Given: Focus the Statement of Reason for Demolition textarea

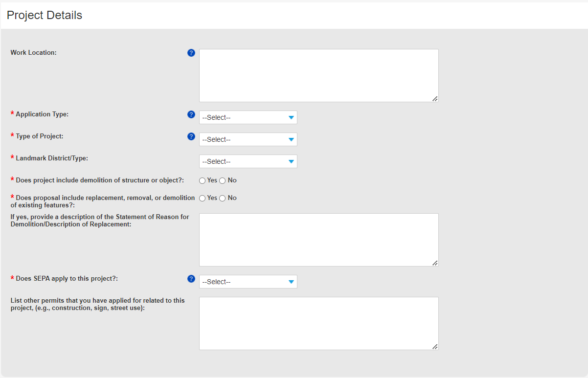Looking at the screenshot, I should [x=318, y=240].
